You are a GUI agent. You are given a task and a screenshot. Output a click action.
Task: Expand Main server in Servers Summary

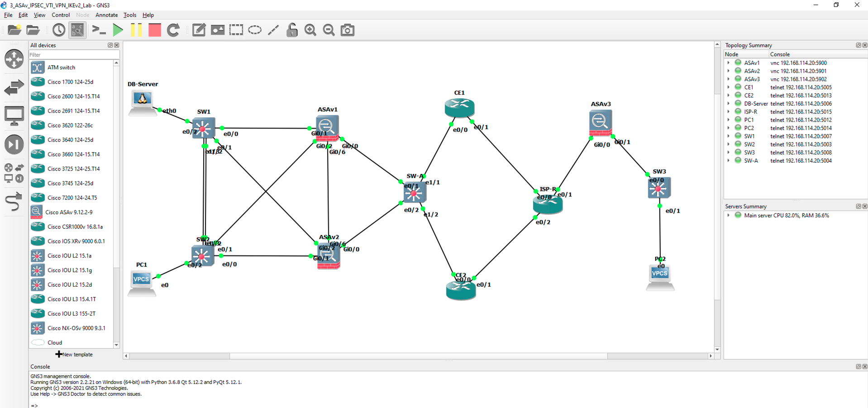[x=729, y=216]
